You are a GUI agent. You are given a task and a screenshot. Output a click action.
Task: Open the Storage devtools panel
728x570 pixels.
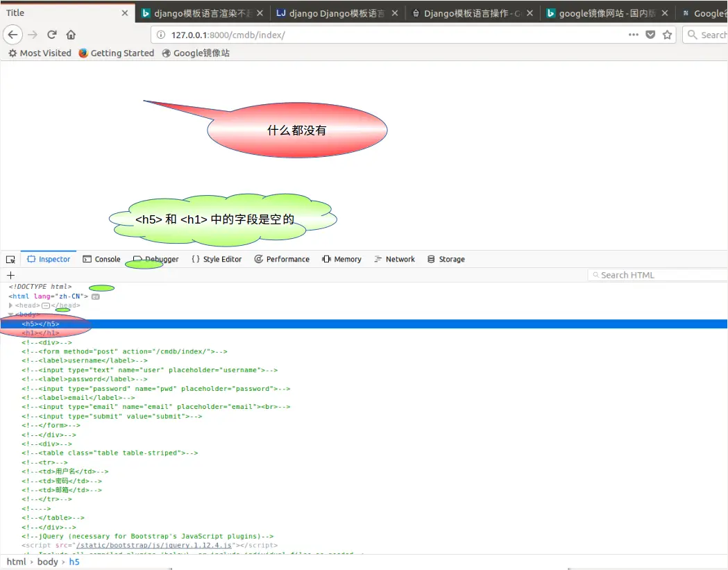coord(446,259)
